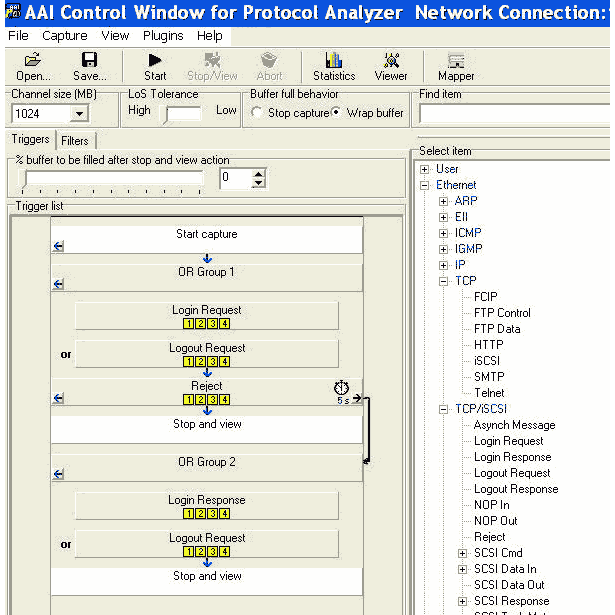Expand the SCSI Cmd tree node
The width and height of the screenshot is (615, 615).
(x=463, y=553)
